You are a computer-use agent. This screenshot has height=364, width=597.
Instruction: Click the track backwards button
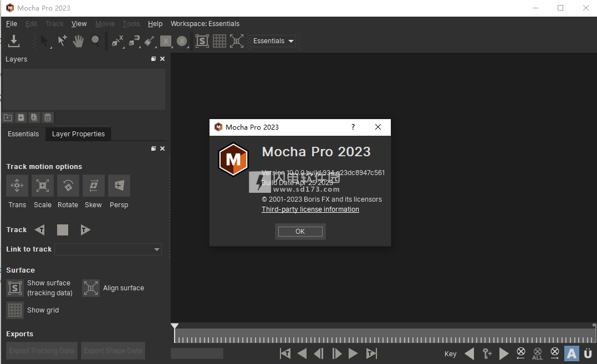coord(39,230)
